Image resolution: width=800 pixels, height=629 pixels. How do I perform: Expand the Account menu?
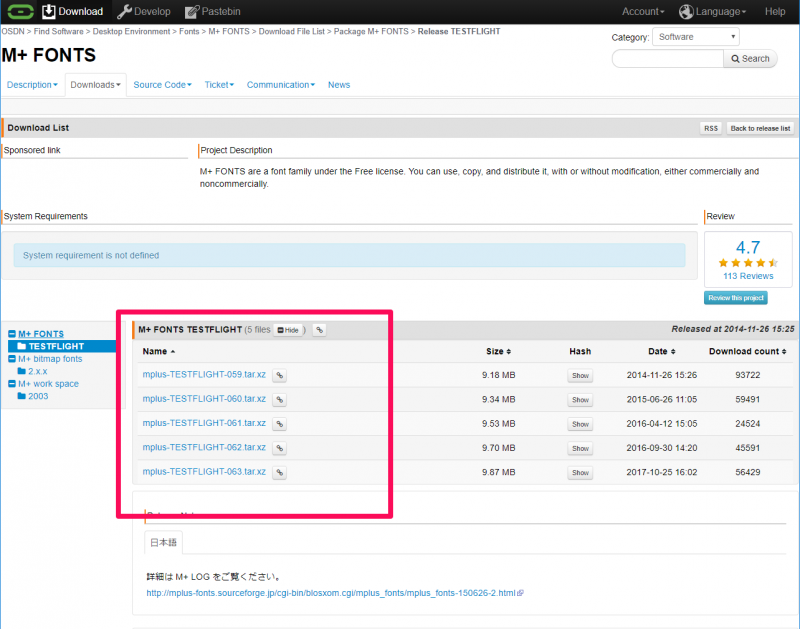pos(642,11)
